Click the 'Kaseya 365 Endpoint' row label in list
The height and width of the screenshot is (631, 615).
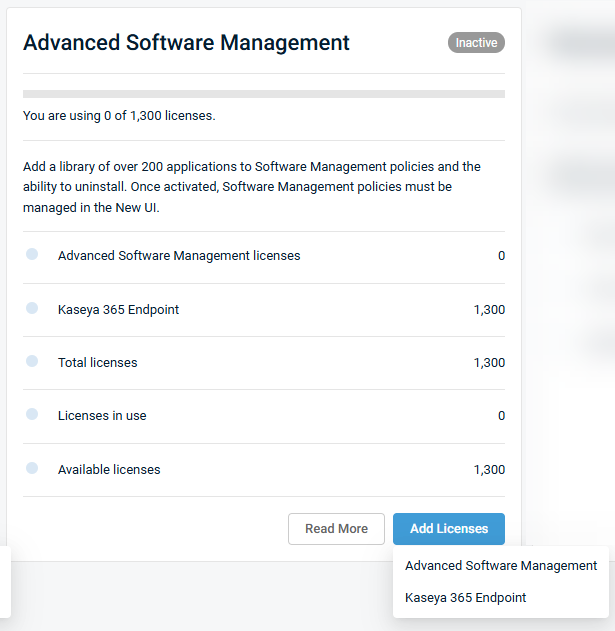118,309
